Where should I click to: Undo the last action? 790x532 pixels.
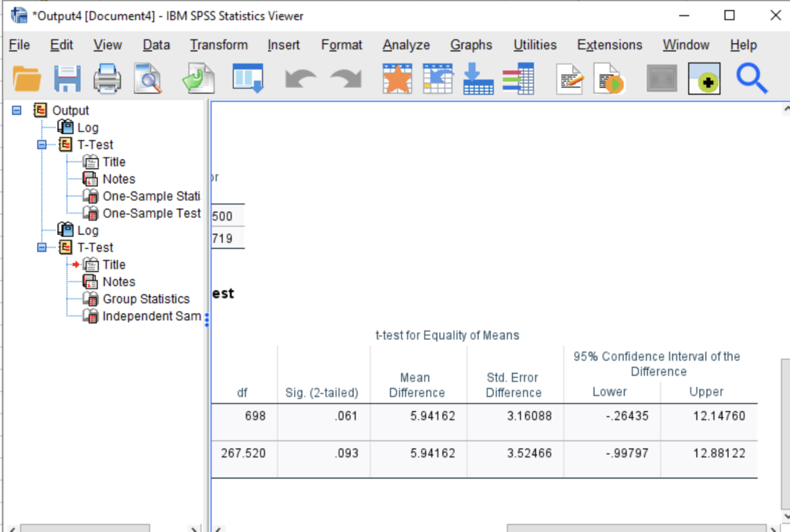pos(301,78)
